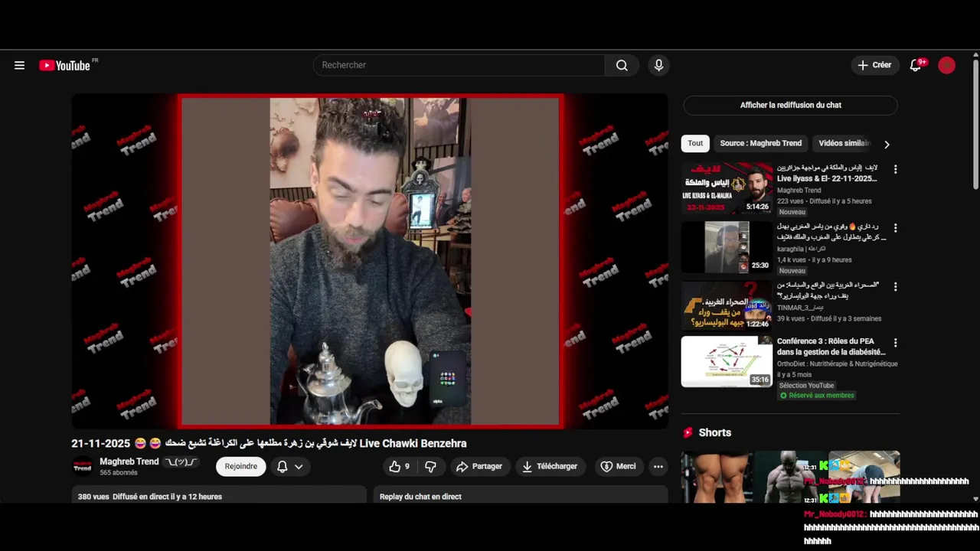Click the Rejoindre button
This screenshot has height=551, width=980.
tap(241, 467)
